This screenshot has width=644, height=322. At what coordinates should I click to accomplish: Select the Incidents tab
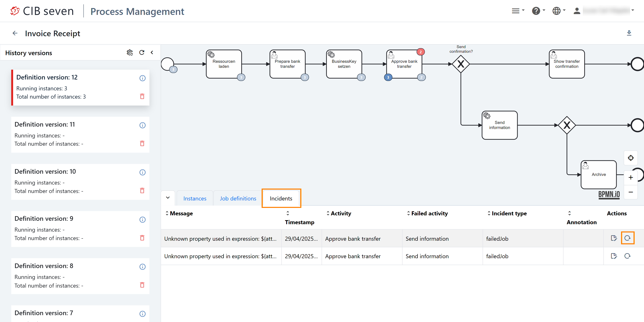[x=281, y=198]
